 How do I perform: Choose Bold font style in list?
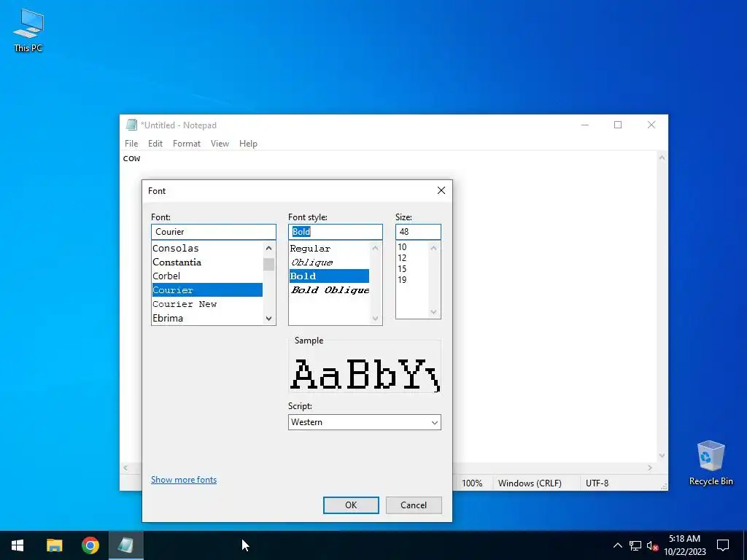click(x=329, y=276)
